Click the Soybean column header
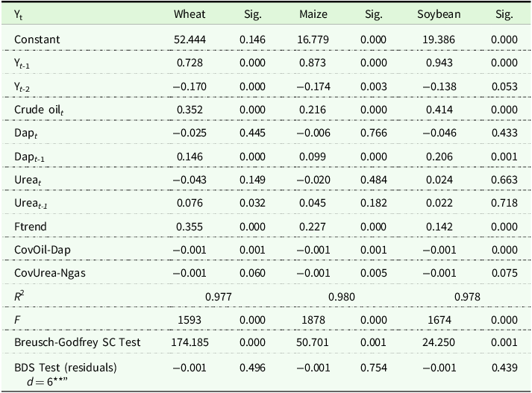The height and width of the screenshot is (393, 532). 437,14
